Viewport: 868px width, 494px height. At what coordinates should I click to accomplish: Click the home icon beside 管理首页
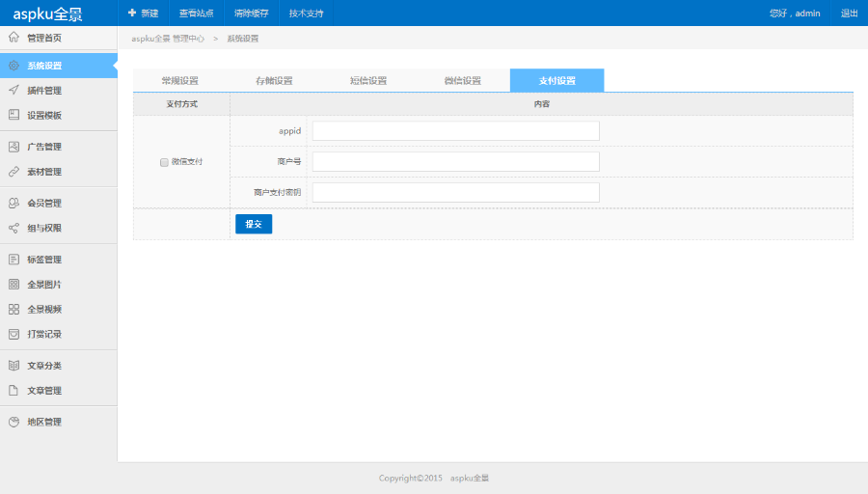(14, 38)
